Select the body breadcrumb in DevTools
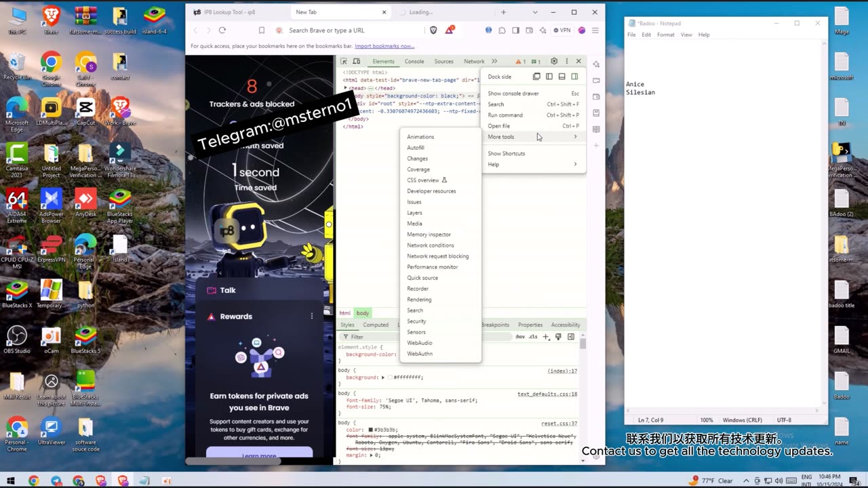868x488 pixels. (x=363, y=313)
